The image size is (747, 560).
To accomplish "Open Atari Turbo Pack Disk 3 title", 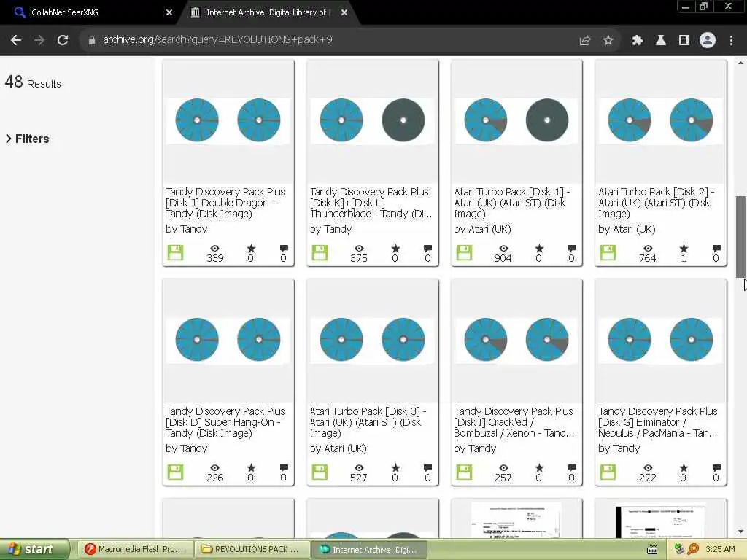I will click(368, 422).
